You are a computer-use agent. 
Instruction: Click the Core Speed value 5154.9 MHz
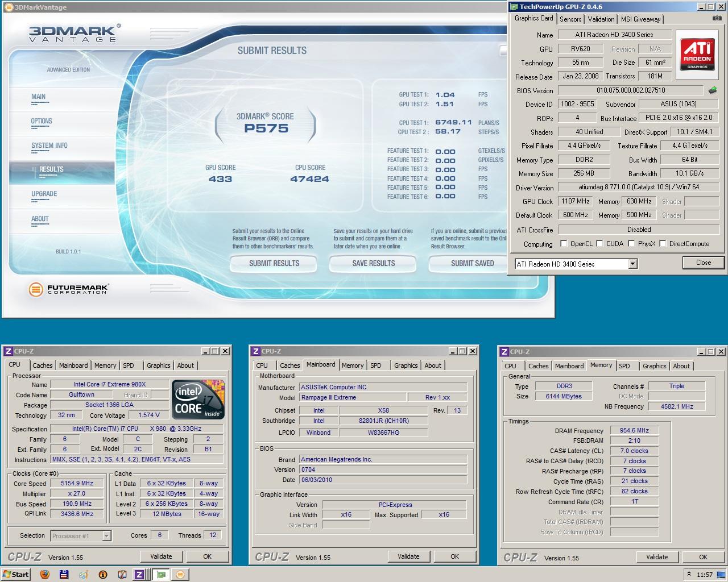point(77,484)
